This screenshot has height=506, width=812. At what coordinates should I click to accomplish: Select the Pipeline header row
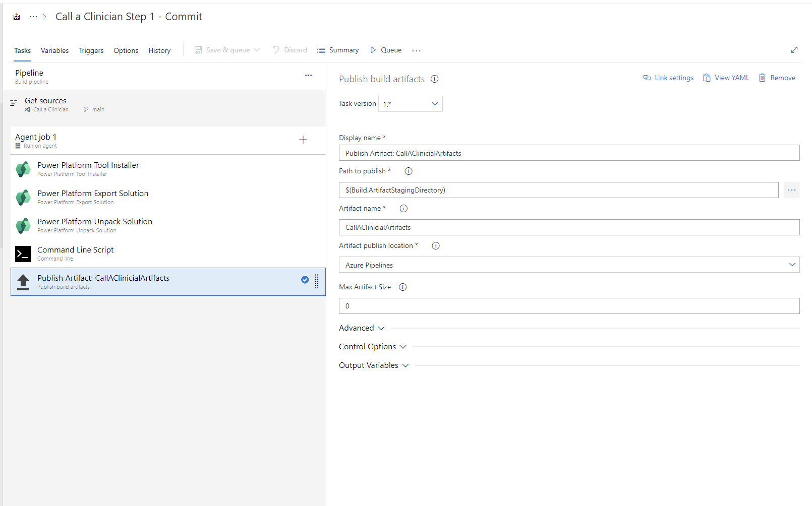164,76
